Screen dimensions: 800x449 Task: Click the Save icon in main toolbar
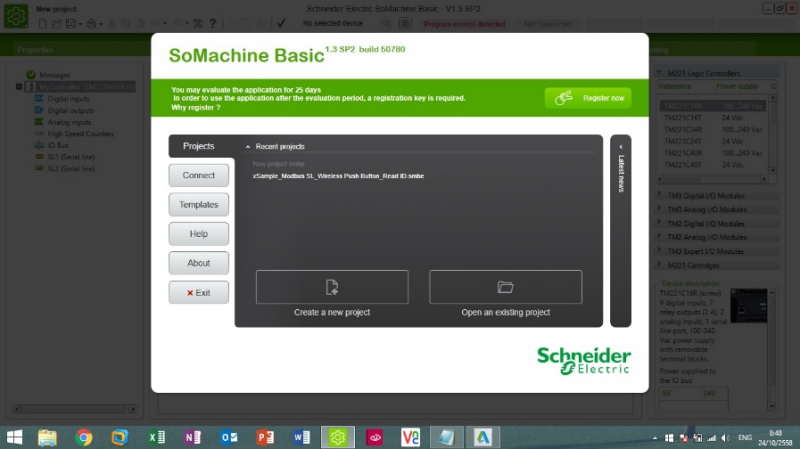[70, 23]
